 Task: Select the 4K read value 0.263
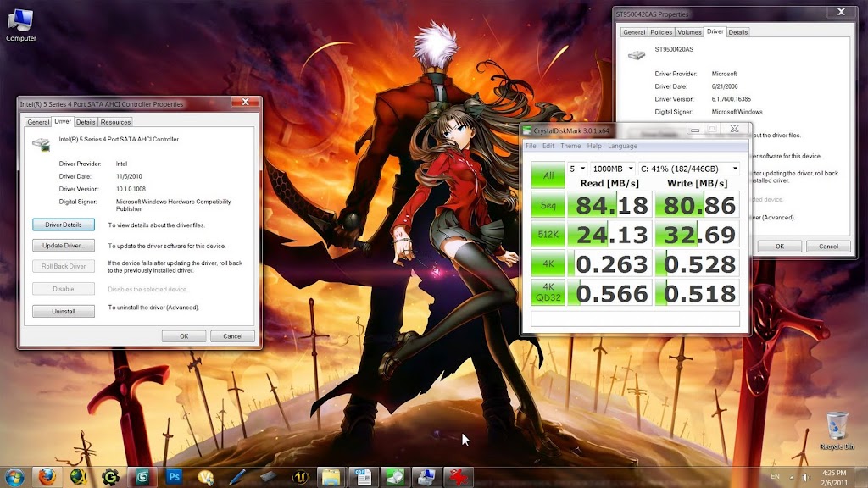click(x=610, y=263)
